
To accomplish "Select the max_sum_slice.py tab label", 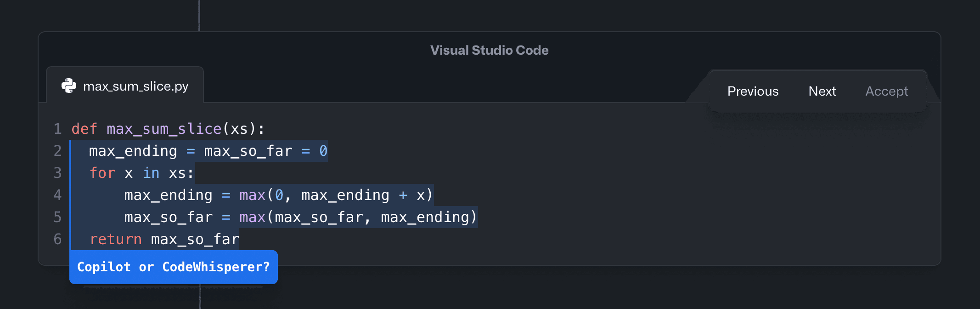I will click(135, 86).
